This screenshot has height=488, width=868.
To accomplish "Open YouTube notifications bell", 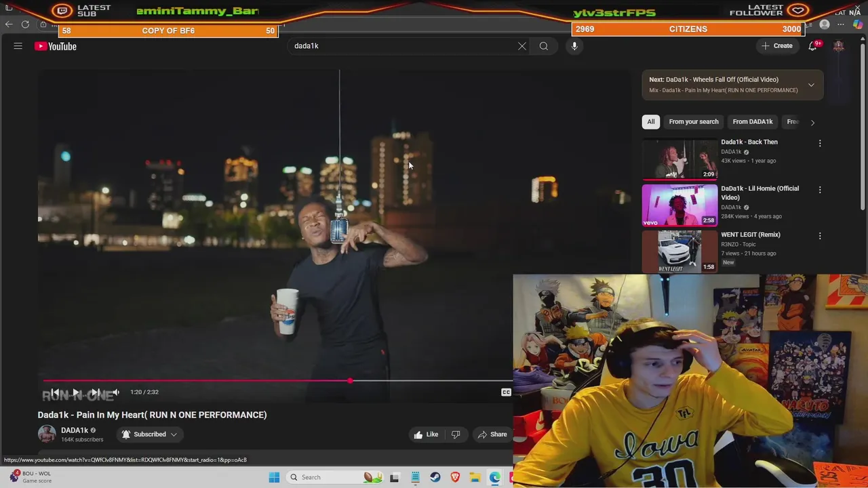I will click(812, 46).
